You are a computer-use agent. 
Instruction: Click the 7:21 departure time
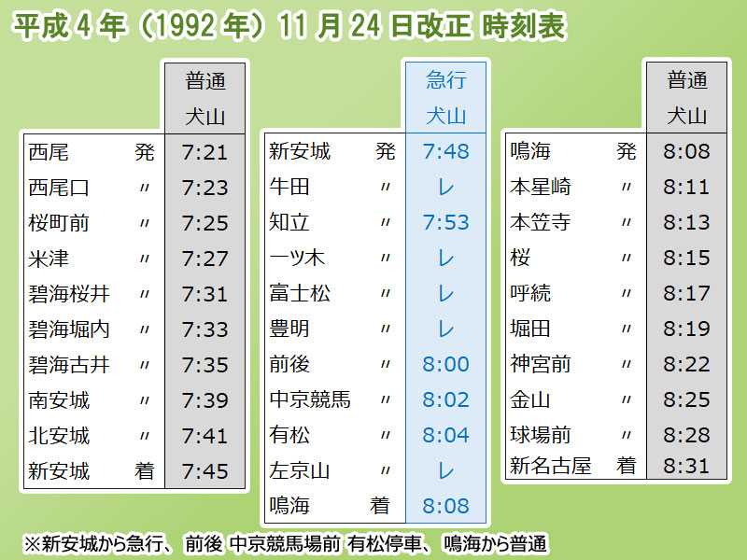204,152
